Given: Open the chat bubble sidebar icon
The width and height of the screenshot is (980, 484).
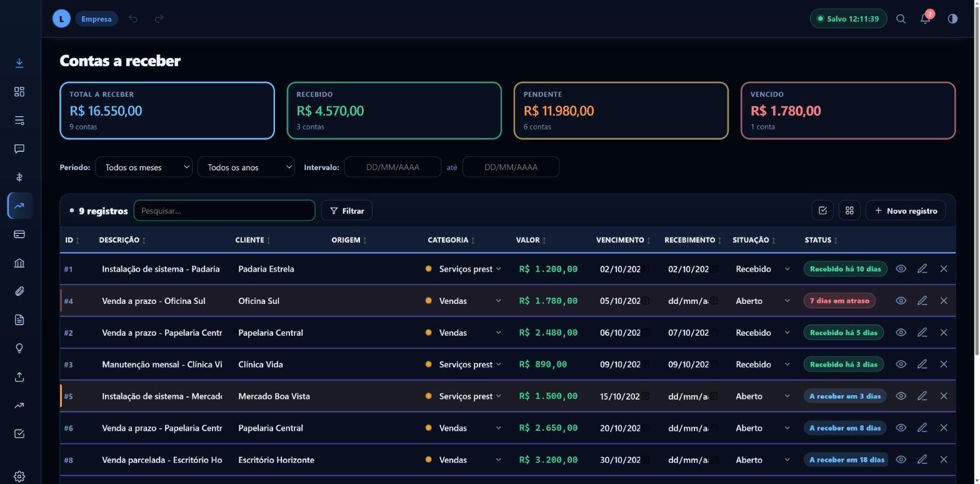Looking at the screenshot, I should click(19, 149).
